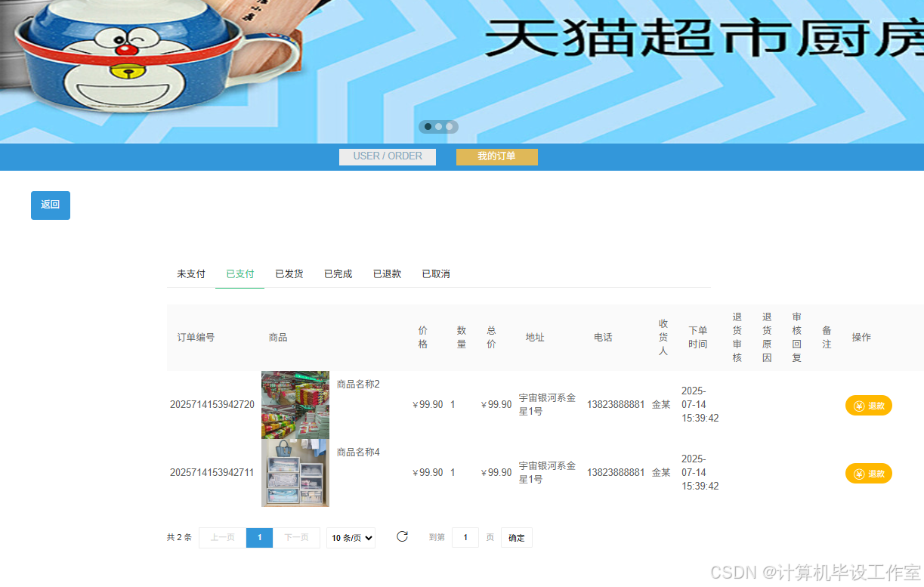This screenshot has width=924, height=587.
Task: Switch to 已完成 tab
Action: [338, 273]
